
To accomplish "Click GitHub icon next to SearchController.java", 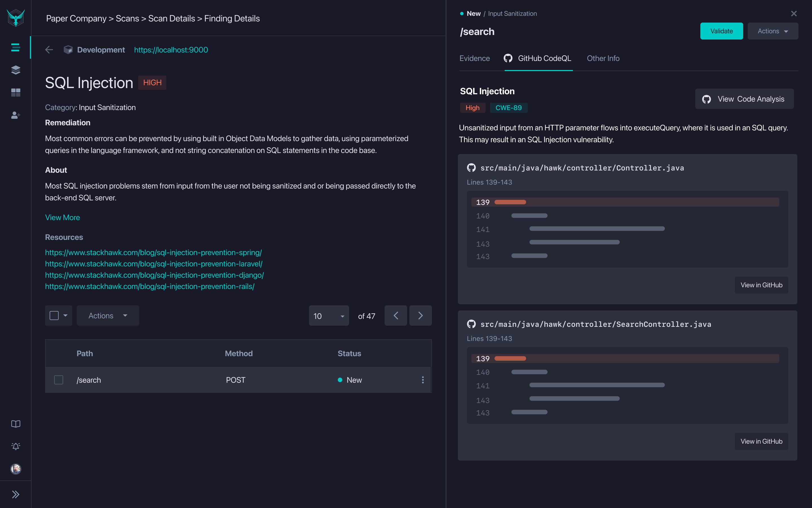I will point(471,324).
